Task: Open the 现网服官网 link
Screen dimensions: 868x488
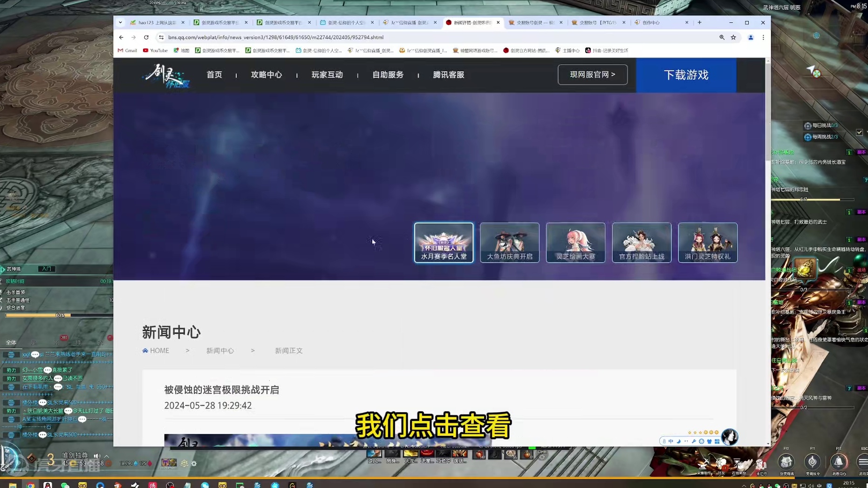Action: point(592,75)
